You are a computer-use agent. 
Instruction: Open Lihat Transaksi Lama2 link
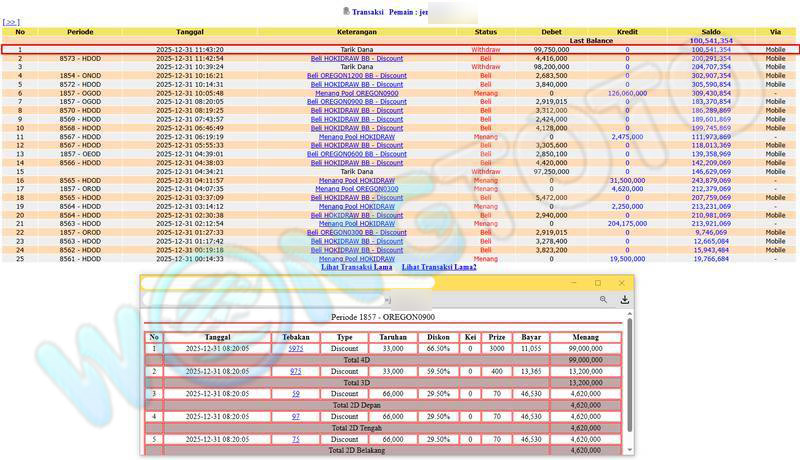(x=439, y=267)
